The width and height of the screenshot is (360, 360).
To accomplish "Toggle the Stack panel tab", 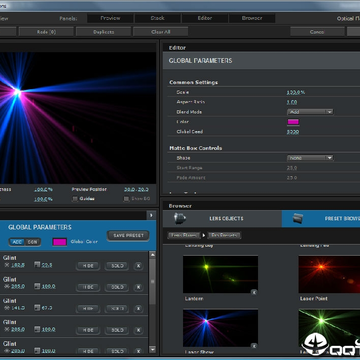I will [157, 18].
